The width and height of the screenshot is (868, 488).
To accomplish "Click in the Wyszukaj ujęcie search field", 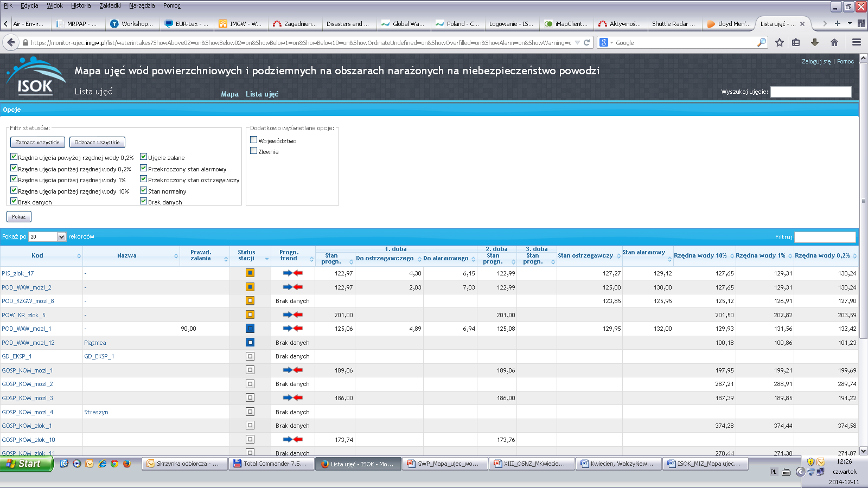I will [x=811, y=92].
